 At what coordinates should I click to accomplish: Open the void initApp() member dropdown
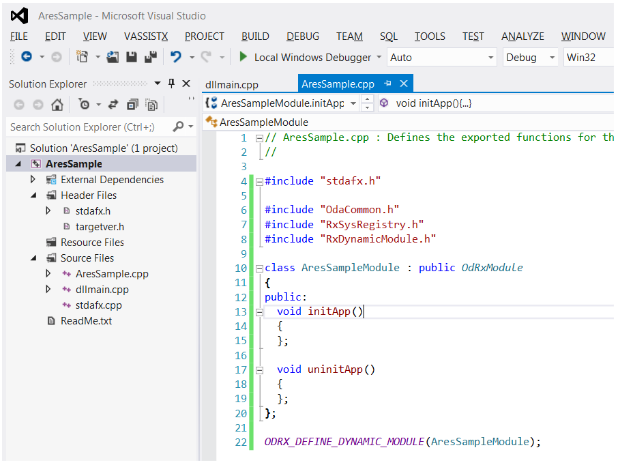tap(496, 103)
